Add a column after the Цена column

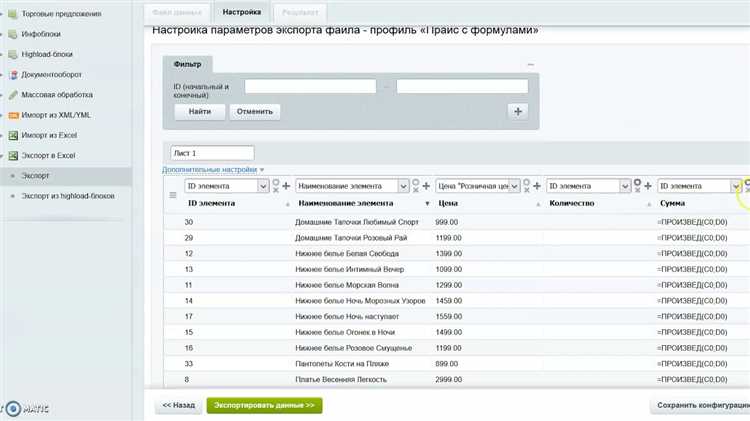[x=537, y=186]
